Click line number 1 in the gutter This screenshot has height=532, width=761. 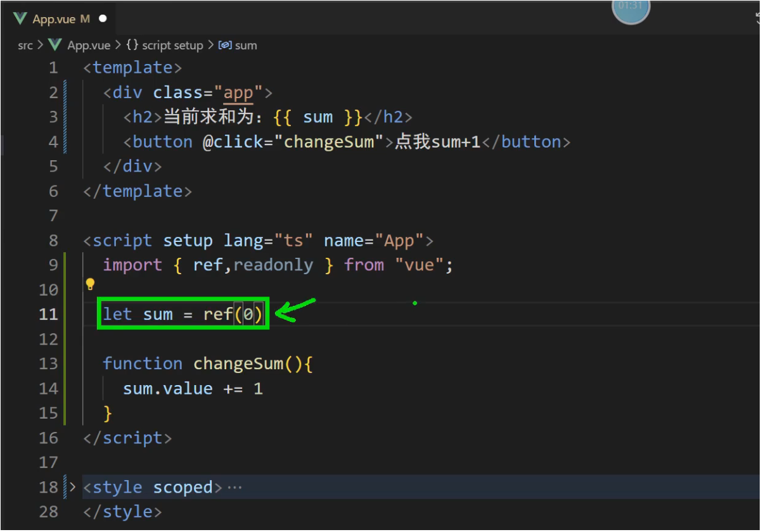[x=53, y=68]
